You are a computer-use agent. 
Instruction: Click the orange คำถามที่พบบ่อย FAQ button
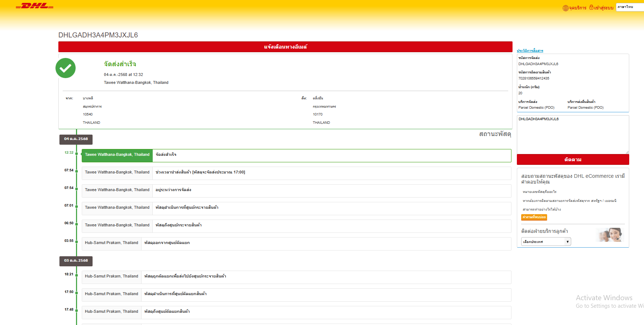[x=534, y=217]
